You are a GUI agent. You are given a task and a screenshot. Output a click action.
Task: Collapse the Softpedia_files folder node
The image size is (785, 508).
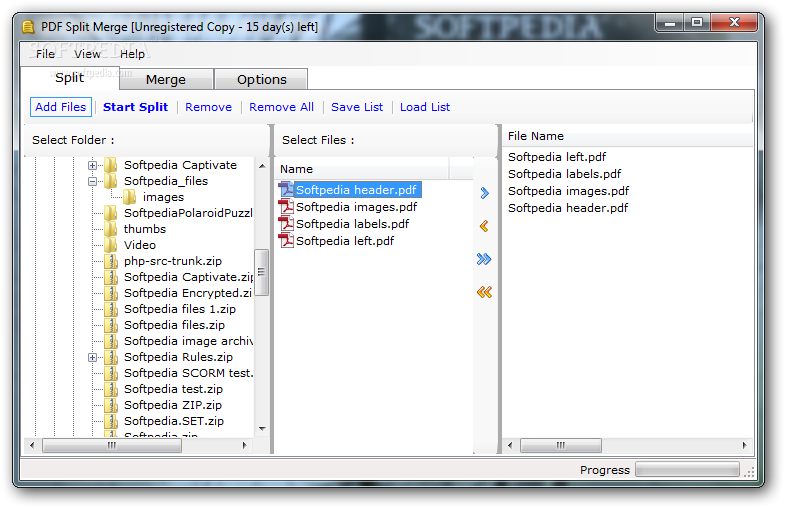[x=92, y=181]
